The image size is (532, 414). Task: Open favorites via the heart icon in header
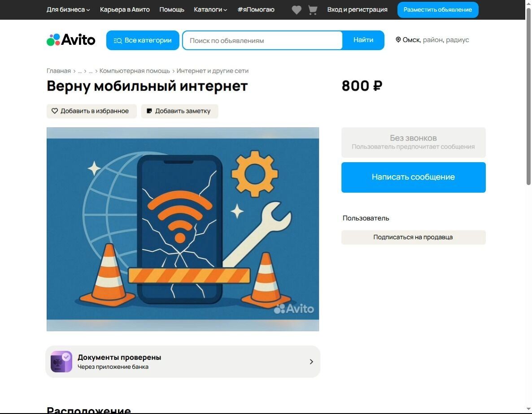pyautogui.click(x=297, y=9)
